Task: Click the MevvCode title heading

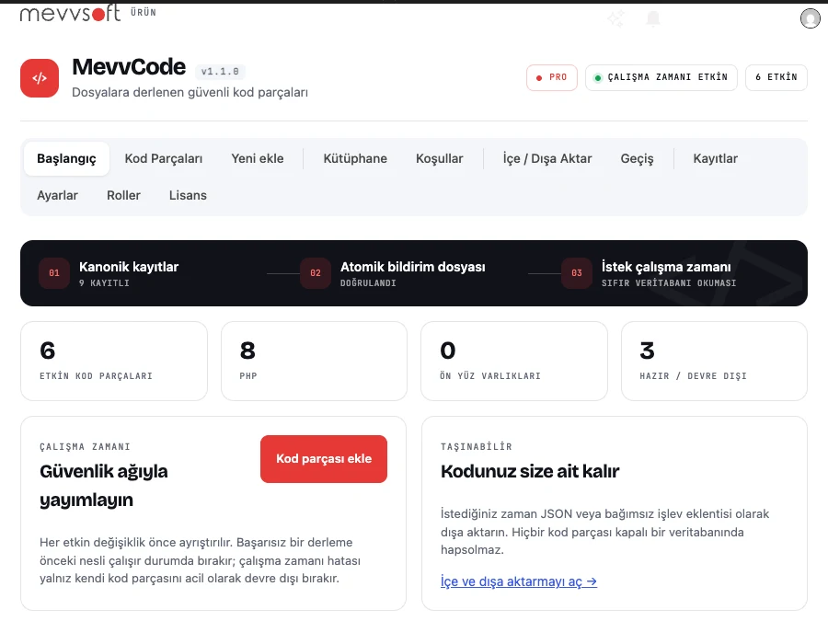Action: coord(129,67)
